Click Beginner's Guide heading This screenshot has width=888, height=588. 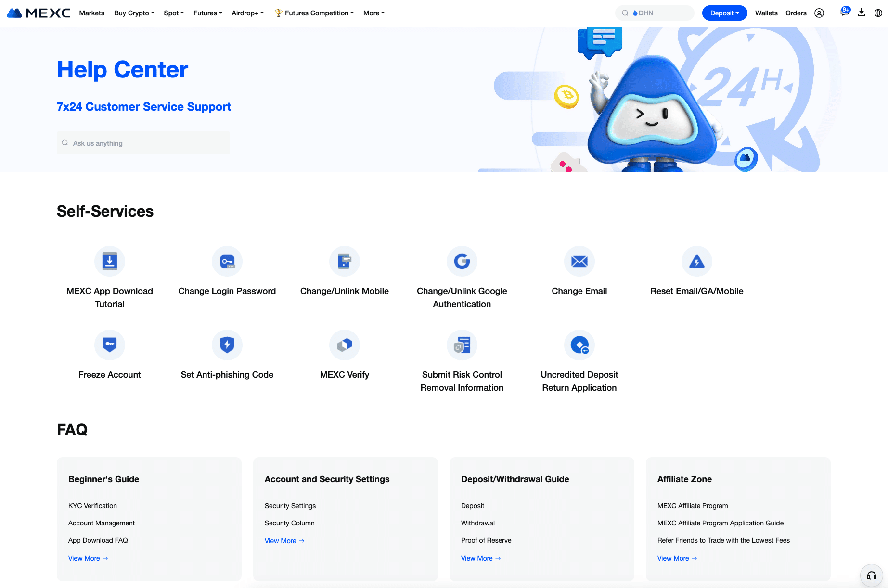103,479
